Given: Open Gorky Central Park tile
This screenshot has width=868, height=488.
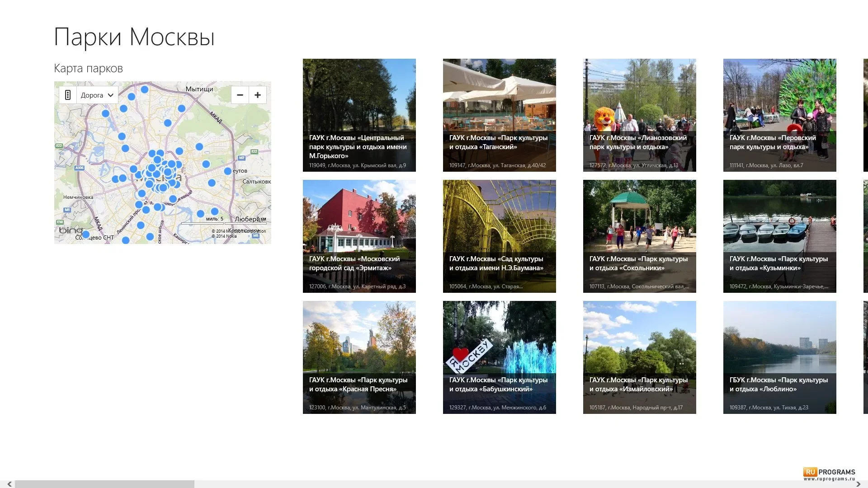Looking at the screenshot, I should coord(359,115).
